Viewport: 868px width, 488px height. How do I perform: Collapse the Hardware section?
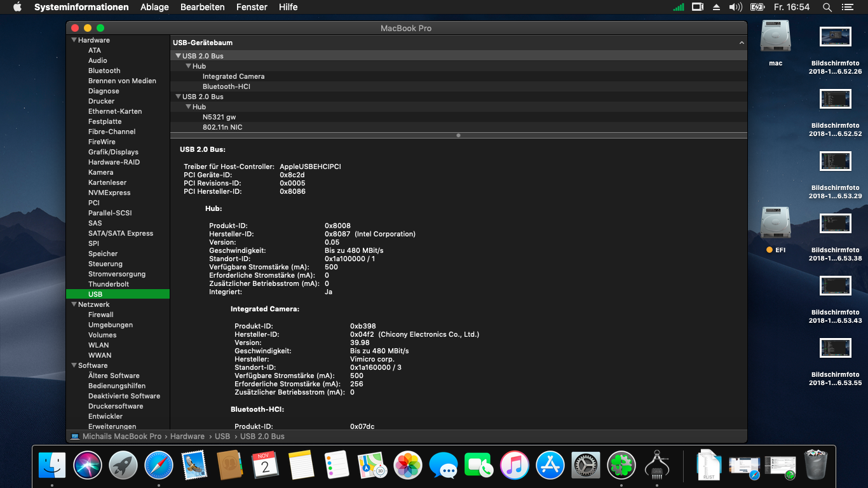point(74,40)
